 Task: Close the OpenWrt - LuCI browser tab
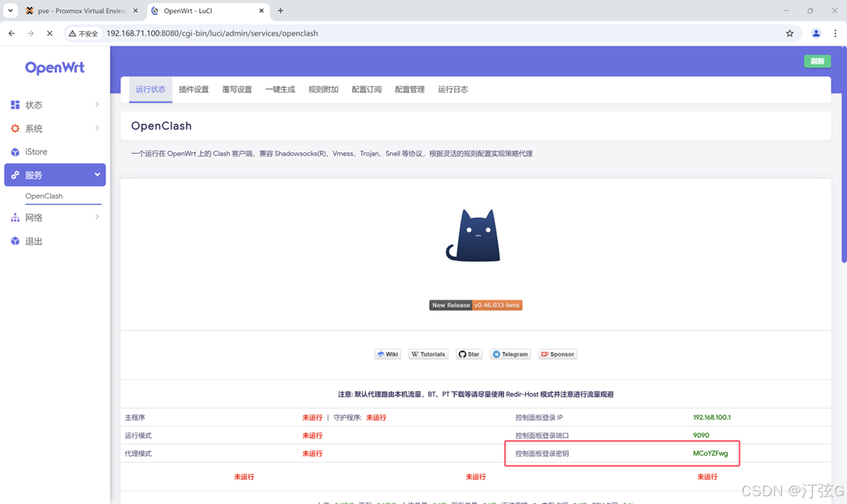point(261,11)
